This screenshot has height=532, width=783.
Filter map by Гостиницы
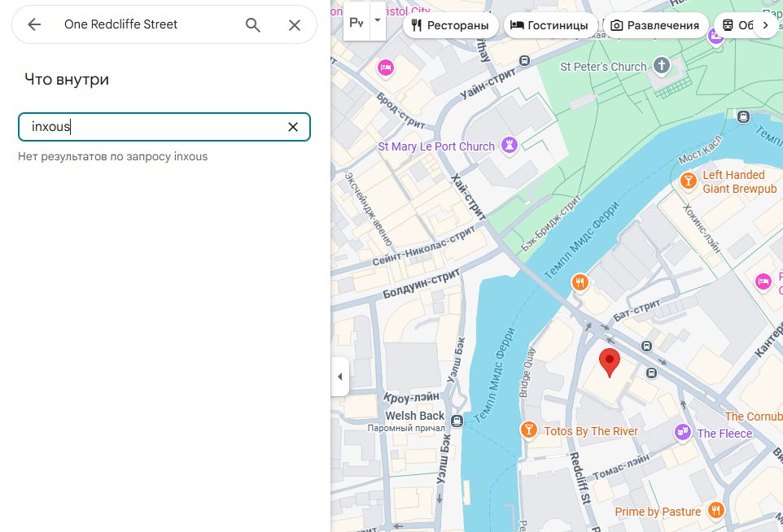tap(549, 25)
